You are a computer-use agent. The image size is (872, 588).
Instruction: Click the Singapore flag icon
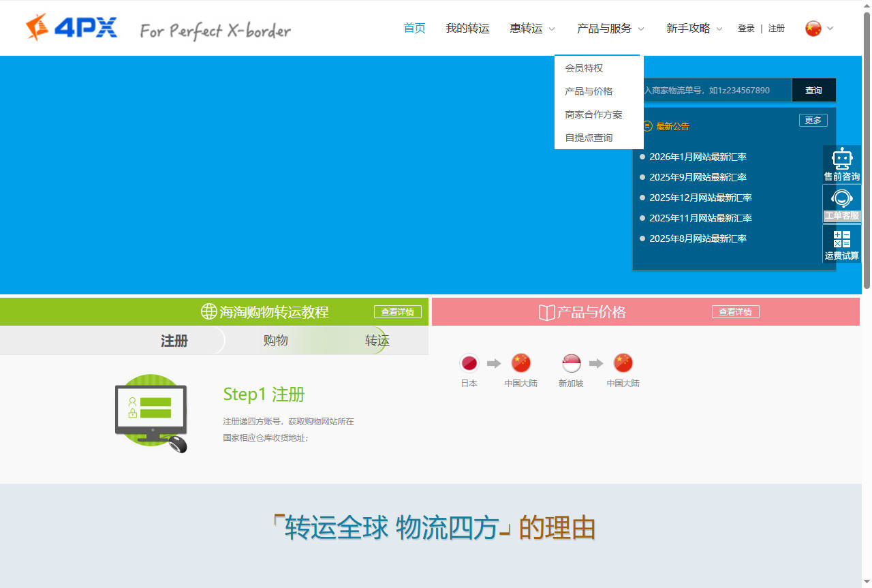click(571, 363)
